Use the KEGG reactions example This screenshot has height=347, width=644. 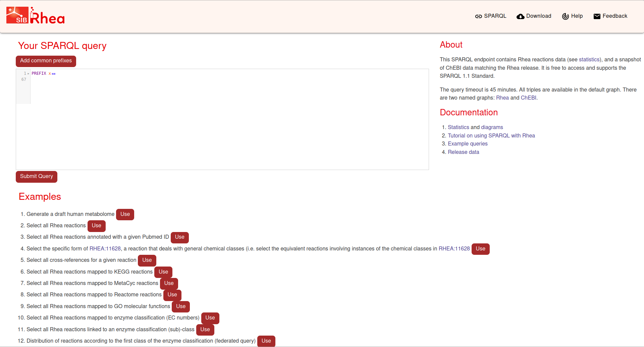coord(163,272)
